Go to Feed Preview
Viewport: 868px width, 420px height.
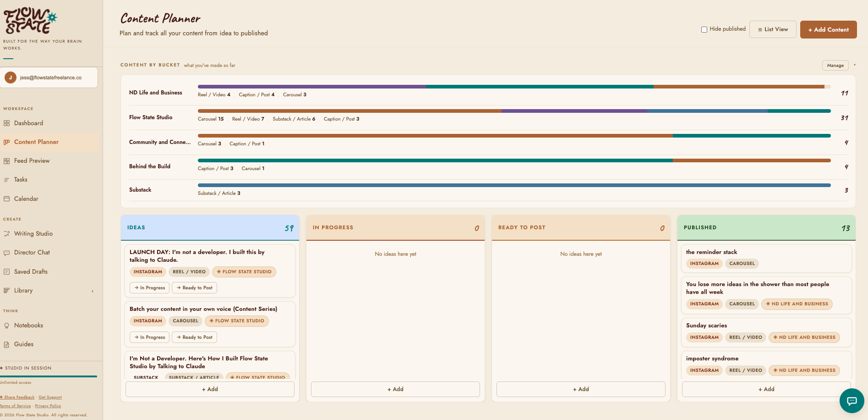(x=49, y=161)
